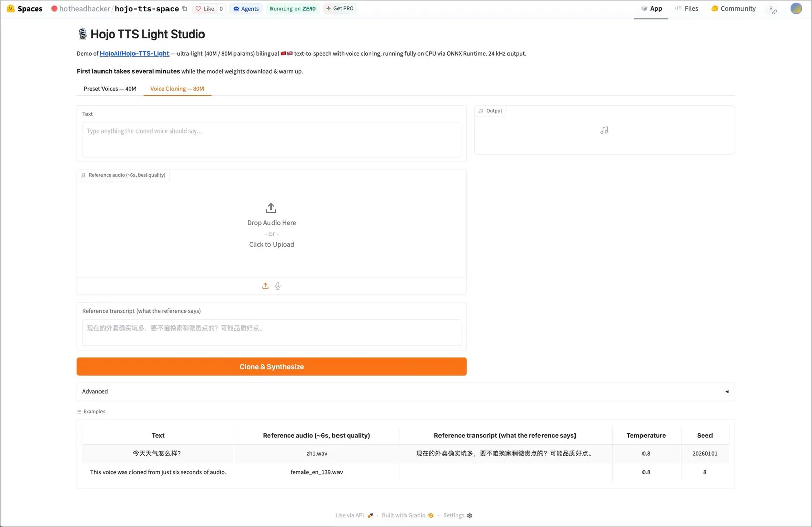812x527 pixels.
Task: Open the Settings link in footer
Action: click(458, 515)
